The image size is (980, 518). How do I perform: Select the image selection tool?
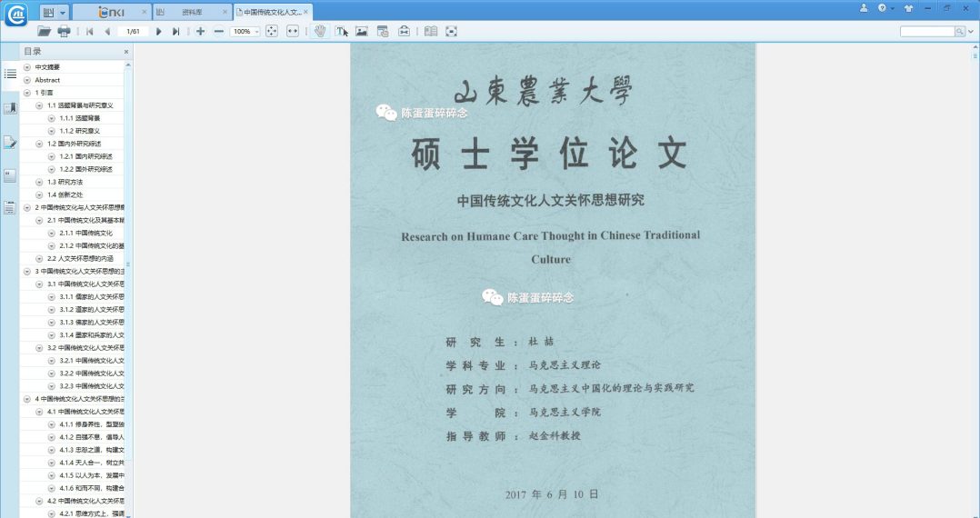click(361, 31)
